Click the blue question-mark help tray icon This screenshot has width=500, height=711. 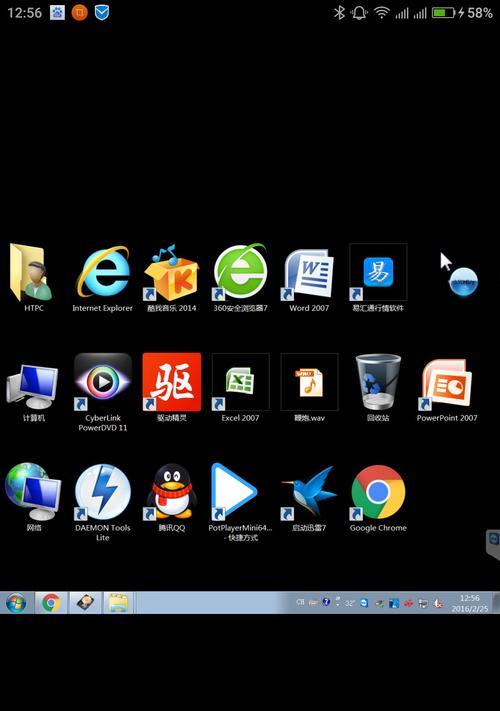pos(326,602)
